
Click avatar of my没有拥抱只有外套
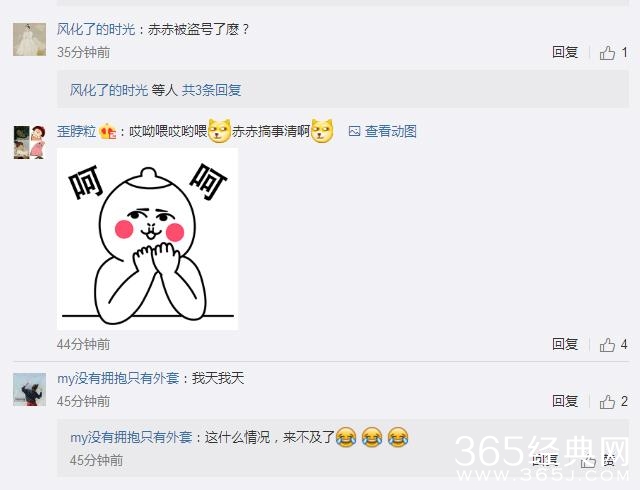tap(29, 389)
